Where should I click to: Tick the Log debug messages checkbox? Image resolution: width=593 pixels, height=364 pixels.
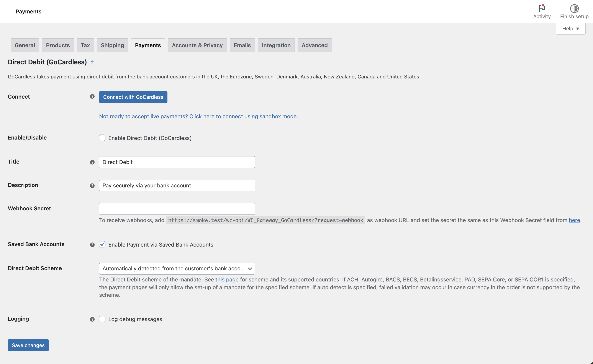click(x=102, y=319)
